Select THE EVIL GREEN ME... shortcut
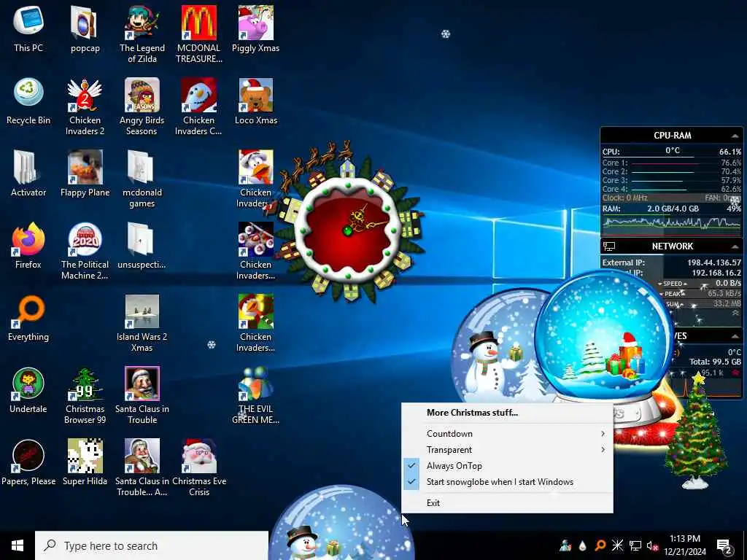 (256, 396)
